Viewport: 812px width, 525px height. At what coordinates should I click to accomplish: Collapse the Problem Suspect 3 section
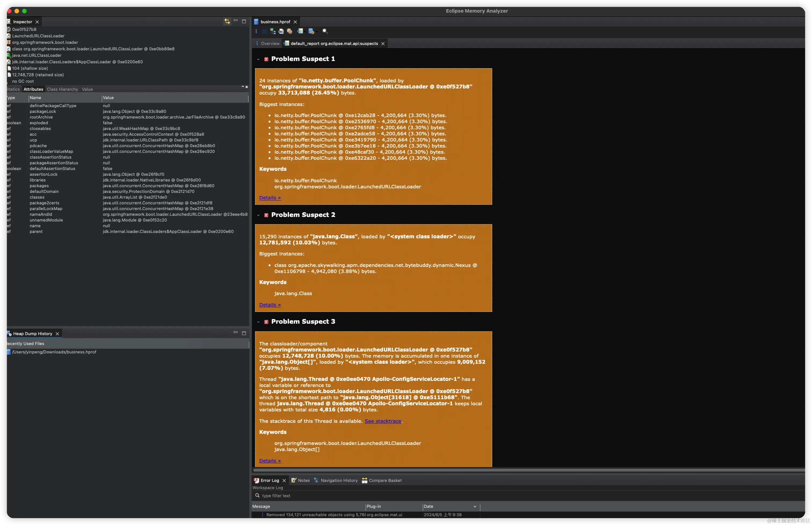[x=258, y=322]
